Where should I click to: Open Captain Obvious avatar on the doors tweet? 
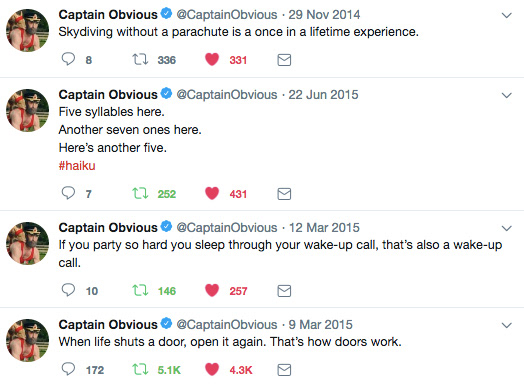(27, 340)
